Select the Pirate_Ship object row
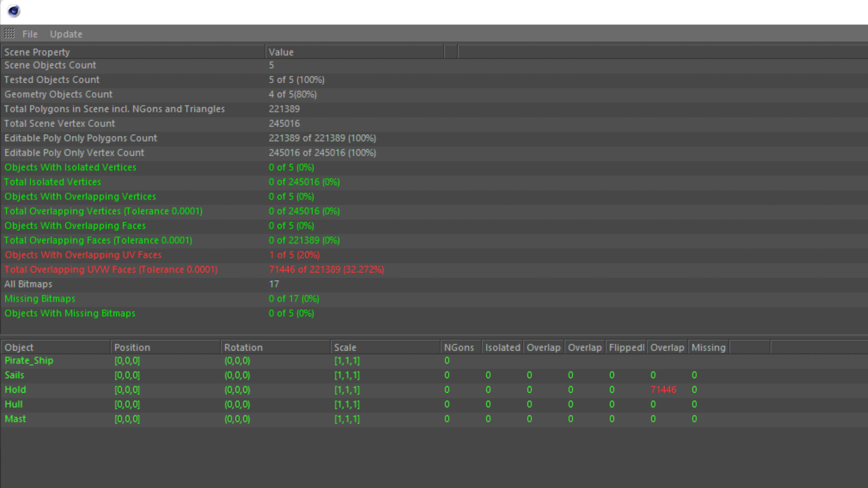 (29, 361)
